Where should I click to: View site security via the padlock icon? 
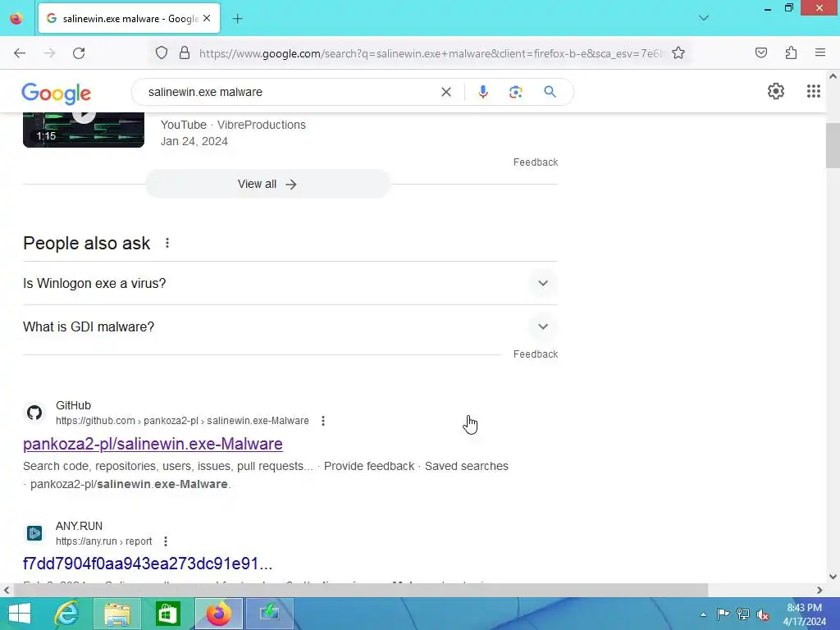pyautogui.click(x=185, y=52)
